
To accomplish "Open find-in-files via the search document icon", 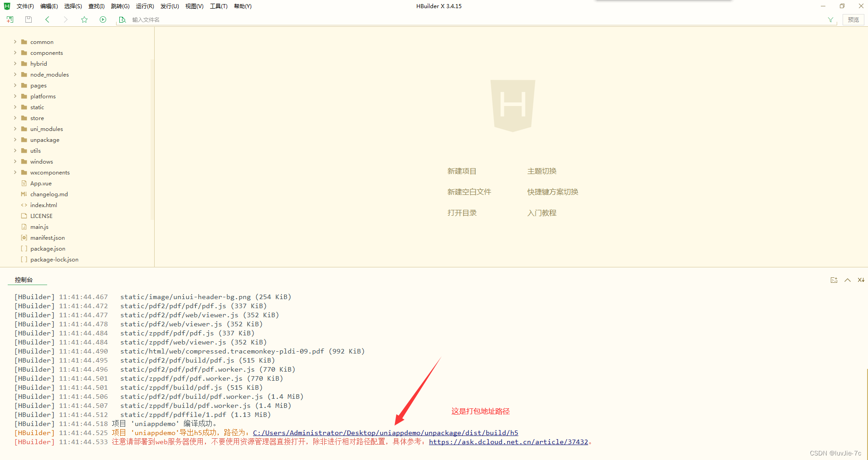I will point(122,19).
